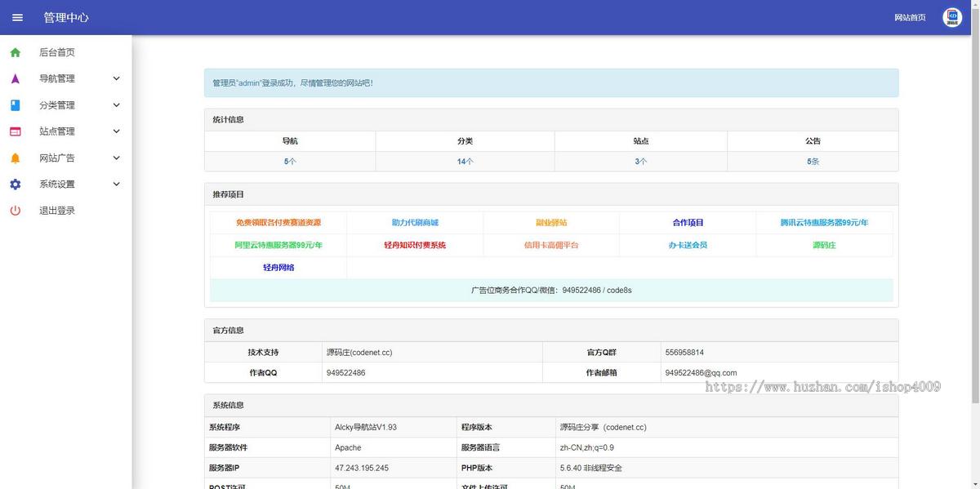
Task: Click the home icon beside 后台首页
Action: pyautogui.click(x=16, y=52)
